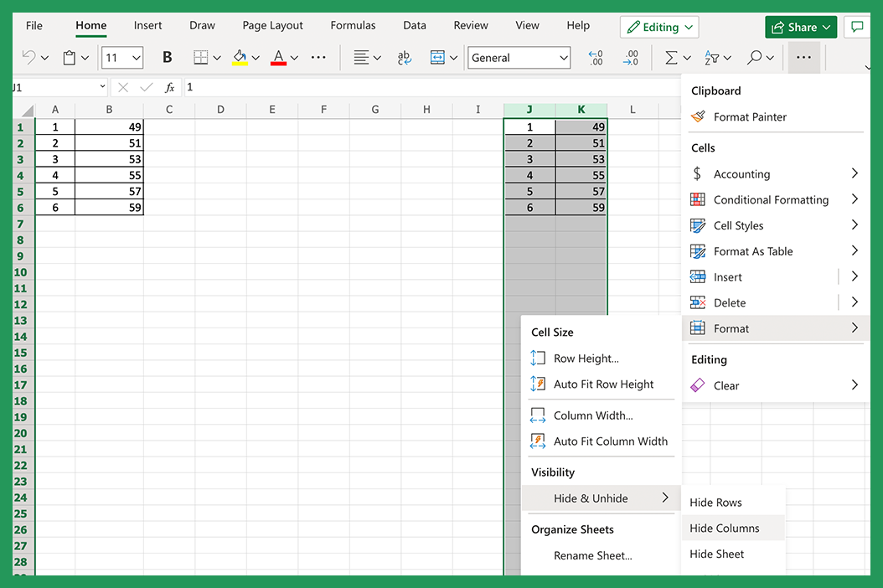
Task: Open the Font Color dropdown arrow
Action: (294, 57)
